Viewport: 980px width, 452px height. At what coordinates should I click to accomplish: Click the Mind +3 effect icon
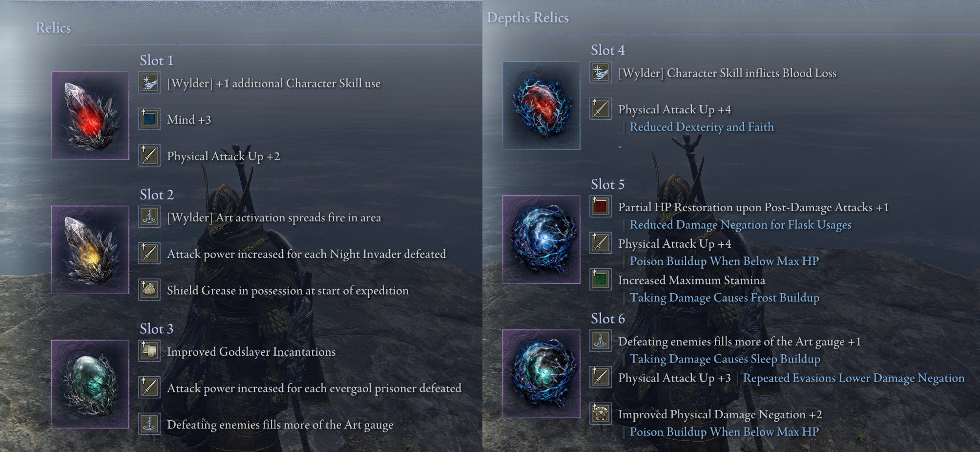(149, 119)
